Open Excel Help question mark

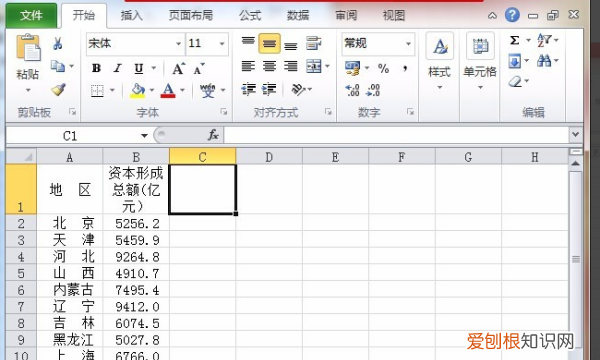click(512, 15)
